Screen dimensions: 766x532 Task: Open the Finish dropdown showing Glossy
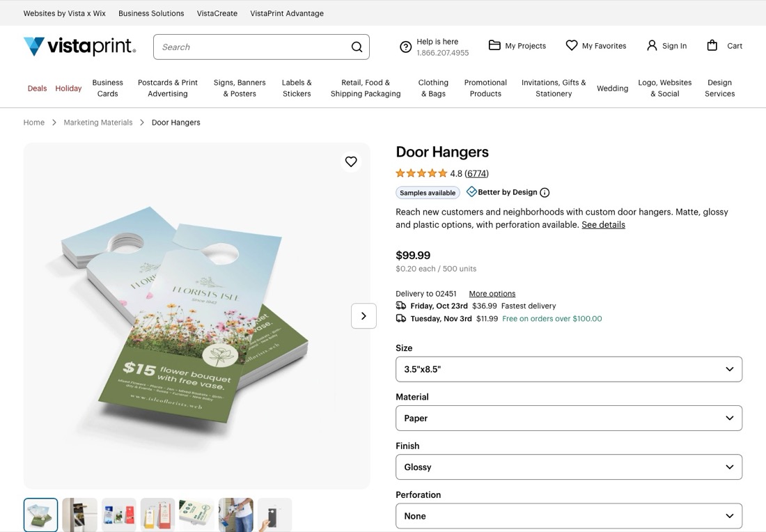pos(569,467)
